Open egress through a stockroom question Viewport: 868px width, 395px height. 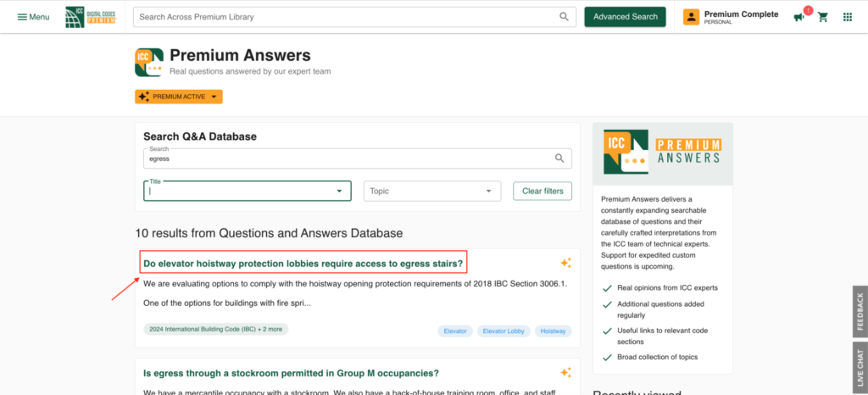(x=292, y=374)
